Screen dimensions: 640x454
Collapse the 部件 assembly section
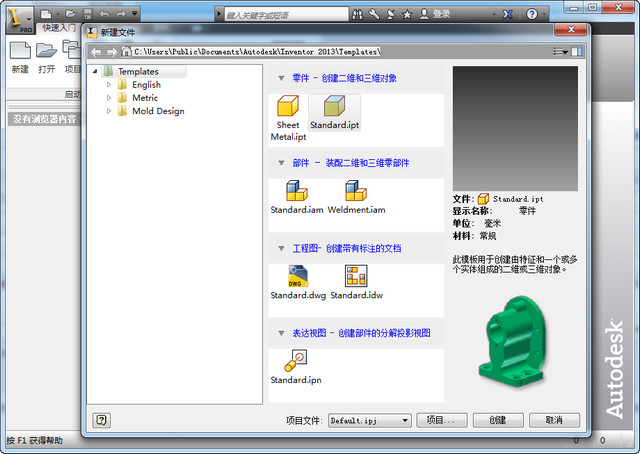coord(281,163)
